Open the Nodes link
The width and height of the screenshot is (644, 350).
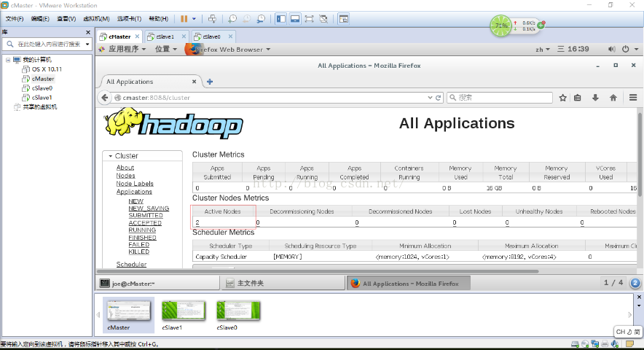126,176
